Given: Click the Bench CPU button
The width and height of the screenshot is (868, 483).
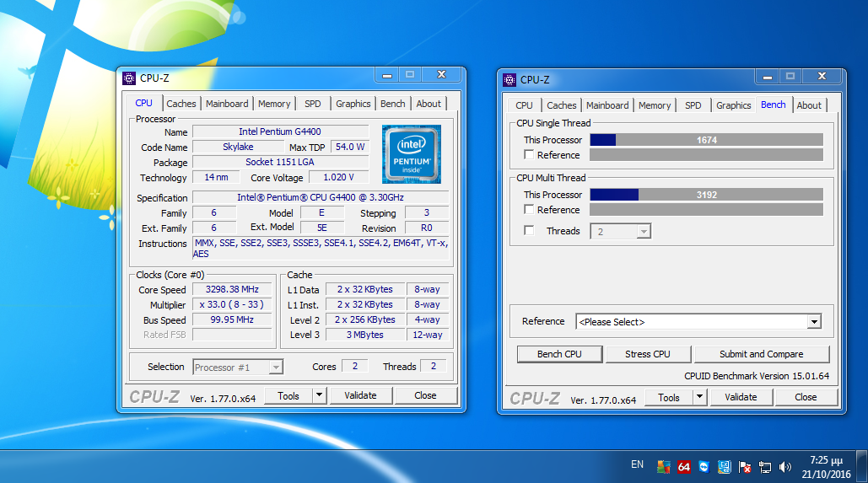Looking at the screenshot, I should [559, 354].
